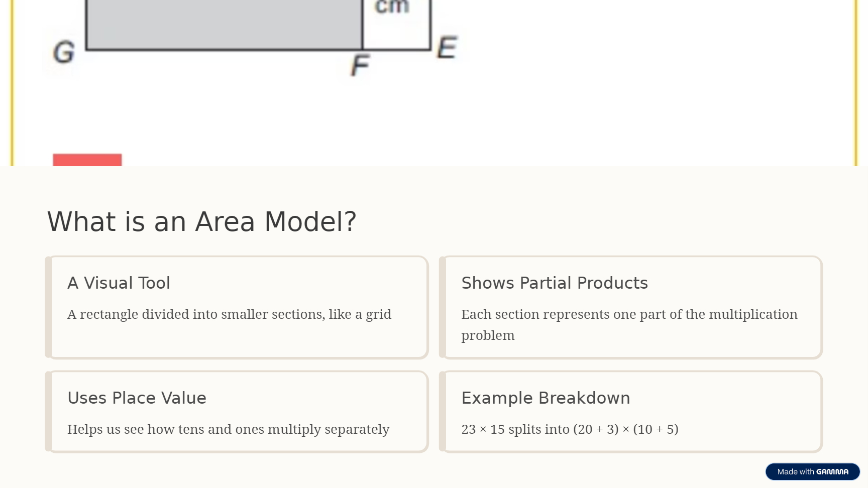Click the letter F label in the diagram
This screenshot has height=488, width=868.
pyautogui.click(x=360, y=66)
